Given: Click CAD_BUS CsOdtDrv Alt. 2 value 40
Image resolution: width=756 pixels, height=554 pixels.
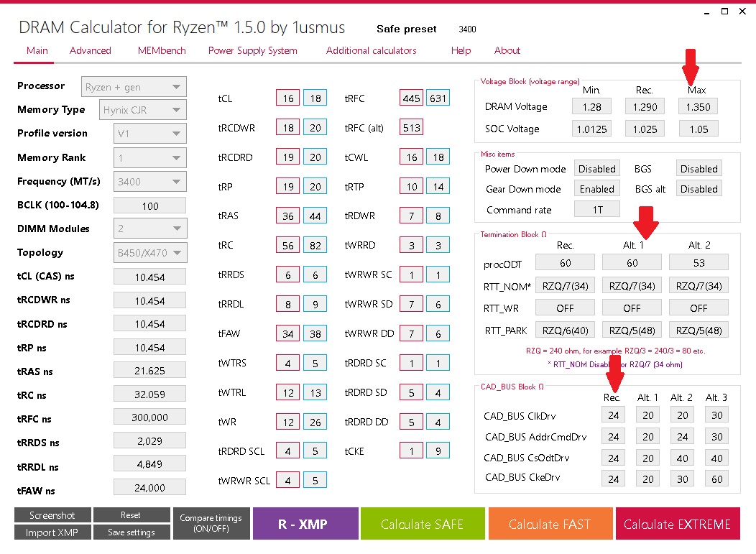Looking at the screenshot, I should coord(682,458).
